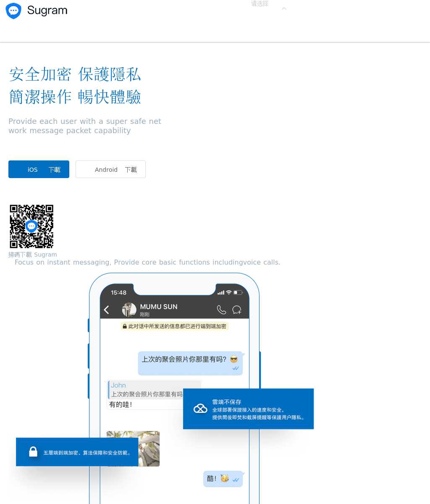Download the iOS app

click(x=39, y=169)
